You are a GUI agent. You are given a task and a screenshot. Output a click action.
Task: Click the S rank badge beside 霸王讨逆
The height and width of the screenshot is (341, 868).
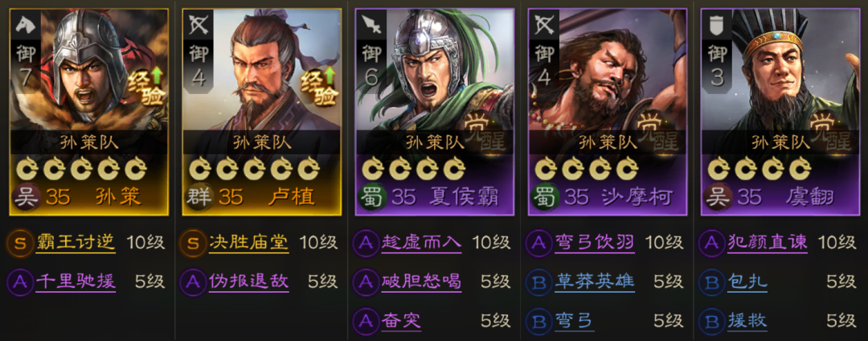click(20, 242)
